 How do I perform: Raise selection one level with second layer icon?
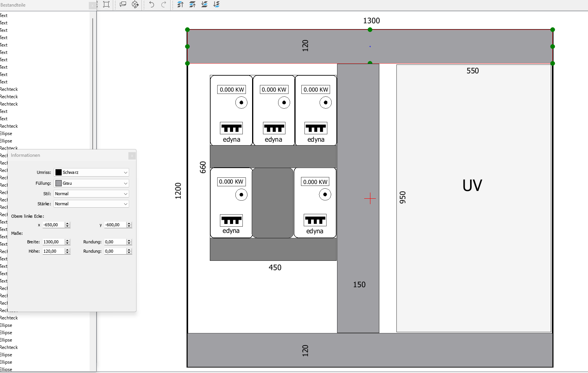192,4
